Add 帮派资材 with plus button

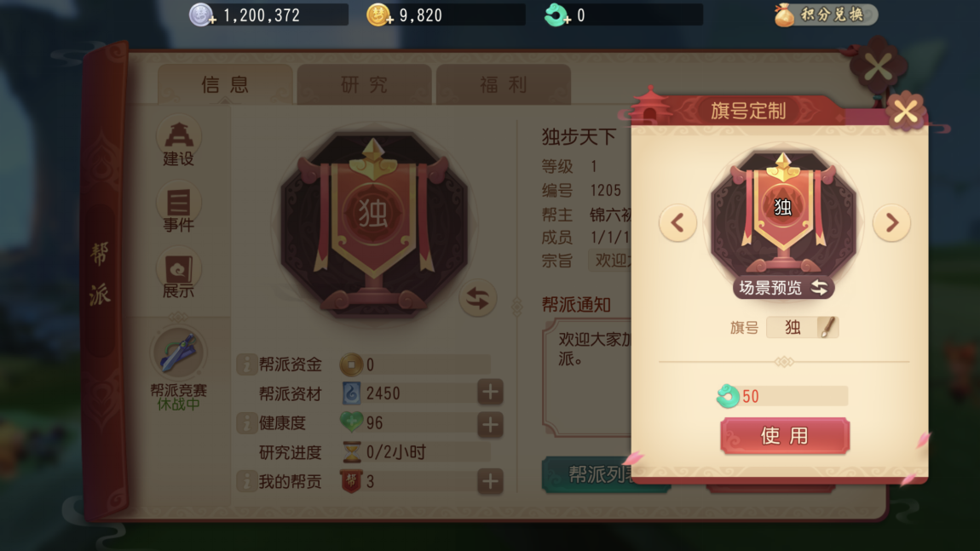(x=490, y=393)
